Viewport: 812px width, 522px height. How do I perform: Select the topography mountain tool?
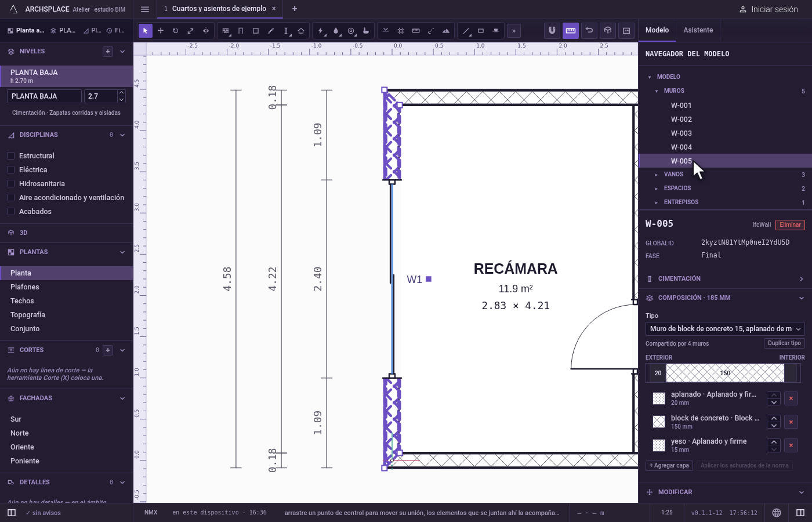[x=446, y=31]
